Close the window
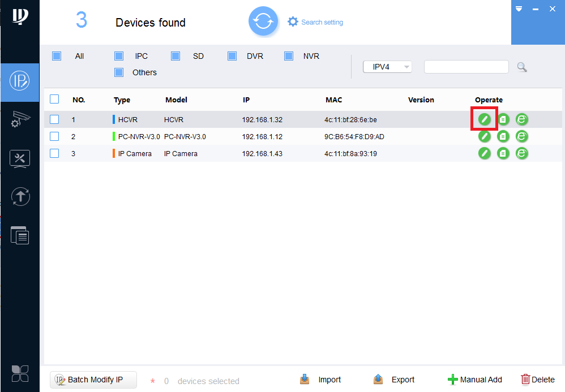This screenshot has width=565, height=392. [553, 9]
